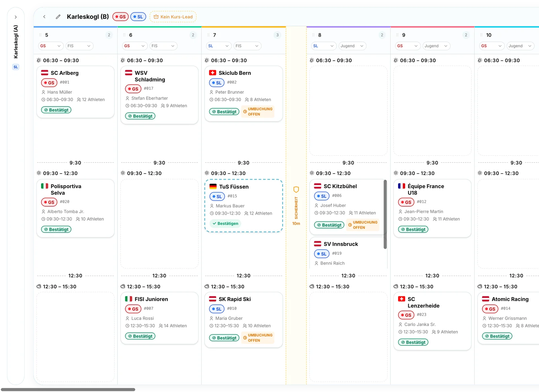Select the empty 12:30 slot in lane 5

click(x=75, y=337)
